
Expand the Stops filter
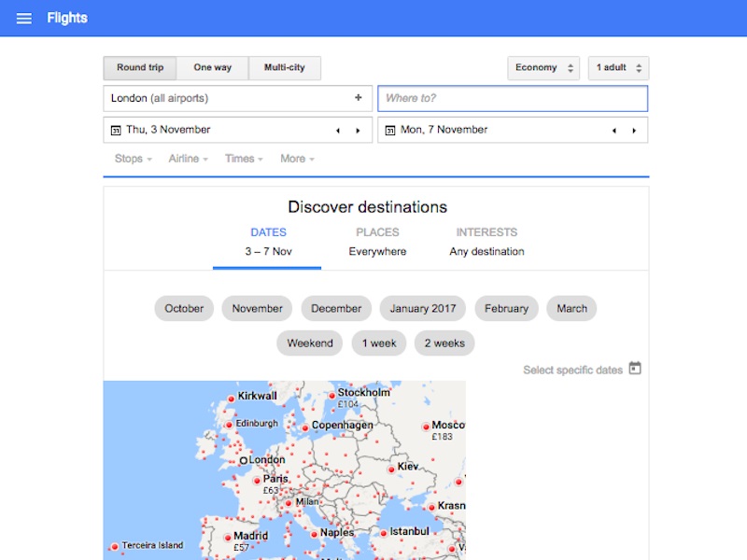[x=134, y=159]
